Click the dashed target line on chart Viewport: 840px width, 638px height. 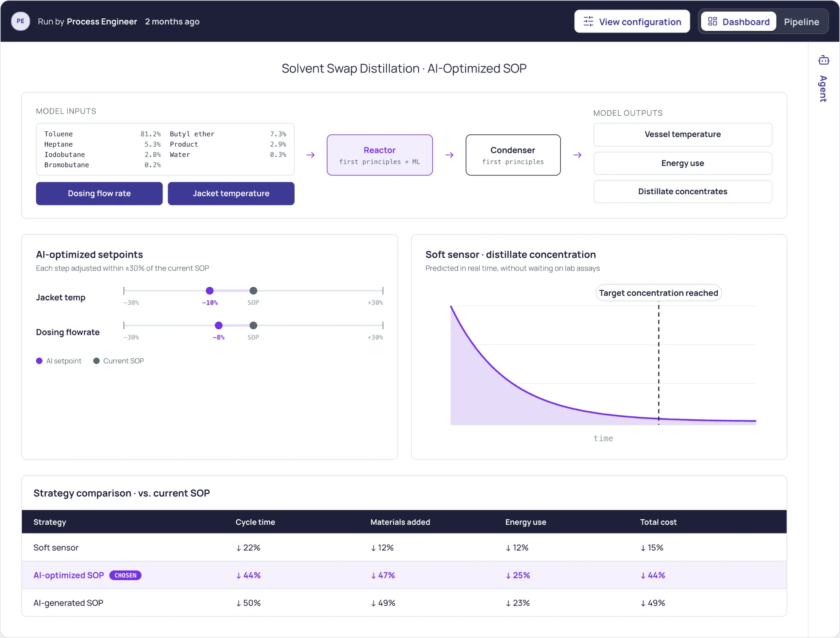click(659, 363)
